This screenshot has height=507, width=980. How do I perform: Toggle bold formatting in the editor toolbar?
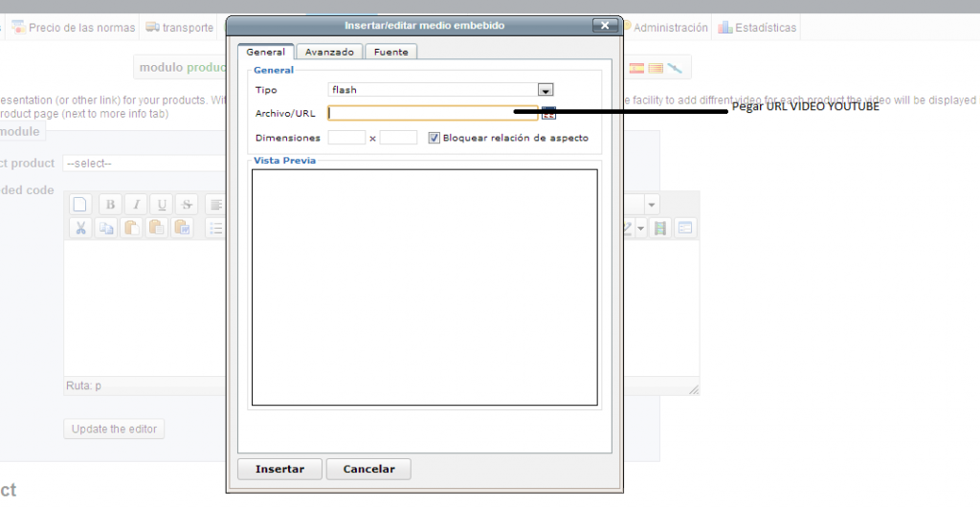coord(110,204)
